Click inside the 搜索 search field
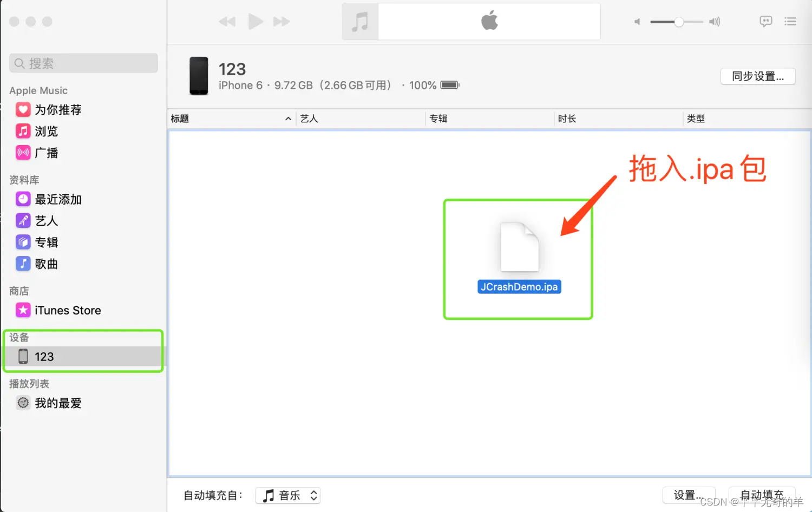 (x=83, y=63)
